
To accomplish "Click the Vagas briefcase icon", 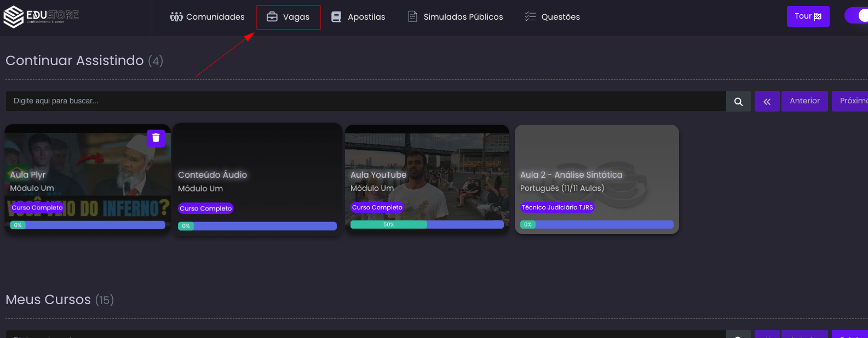I will [x=272, y=17].
